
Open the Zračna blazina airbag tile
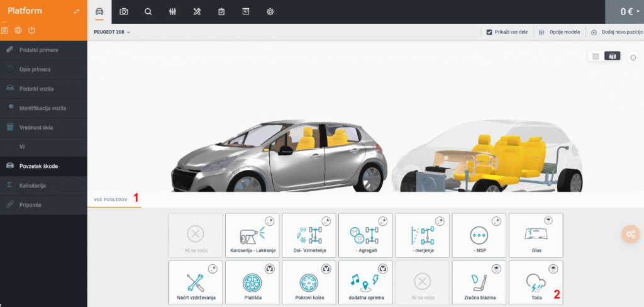479,282
